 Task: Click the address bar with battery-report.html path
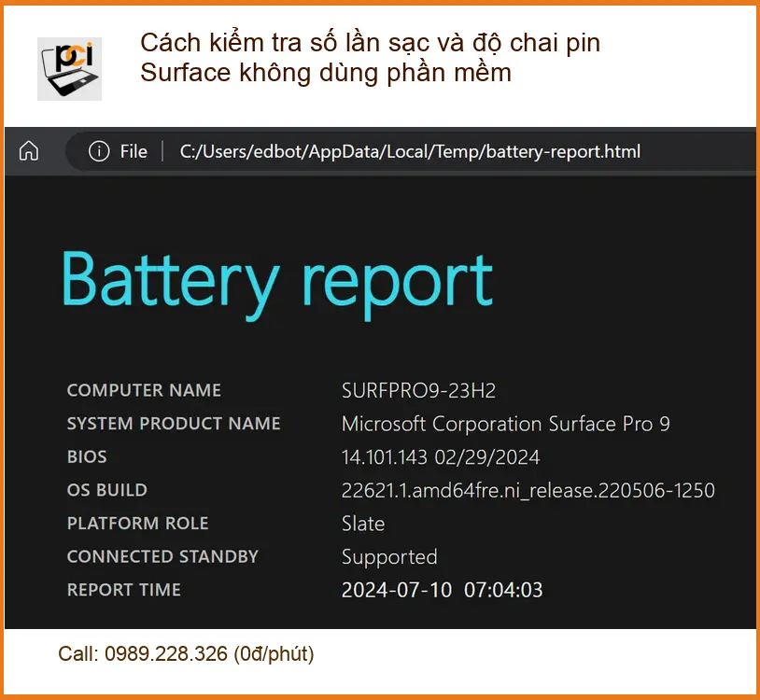click(x=410, y=151)
